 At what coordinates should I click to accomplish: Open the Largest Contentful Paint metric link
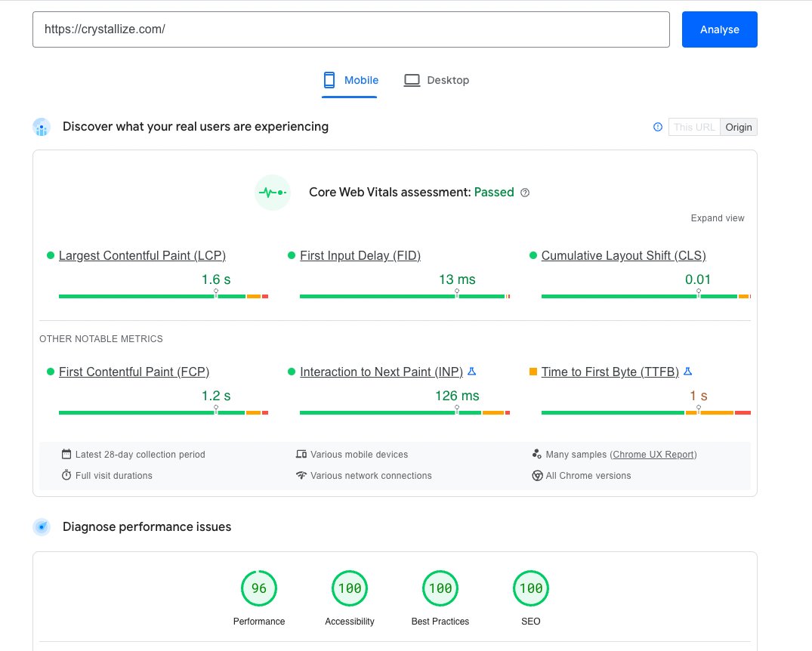click(142, 255)
